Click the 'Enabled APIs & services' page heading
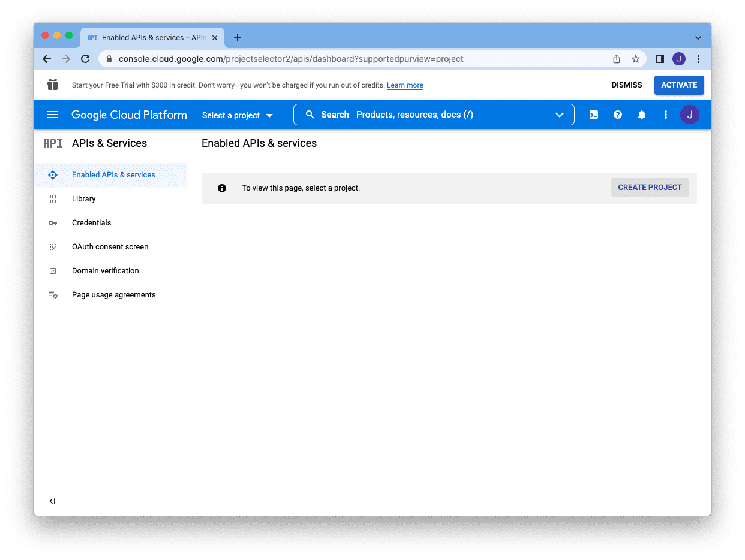Screen dimensions: 745x560 (259, 143)
